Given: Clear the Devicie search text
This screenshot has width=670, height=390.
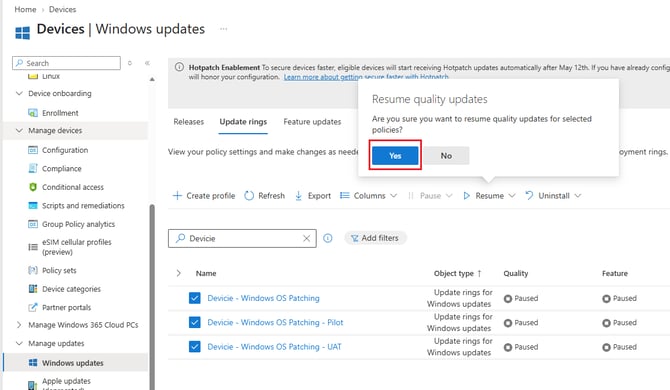Looking at the screenshot, I should coord(306,238).
